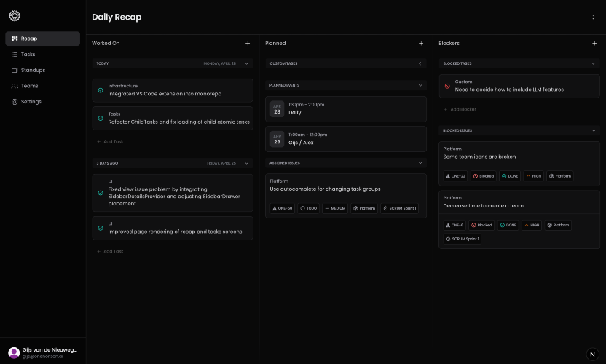The image size is (606, 364).
Task: Click the blocked icon on the LLM features blocker
Action: tap(447, 86)
